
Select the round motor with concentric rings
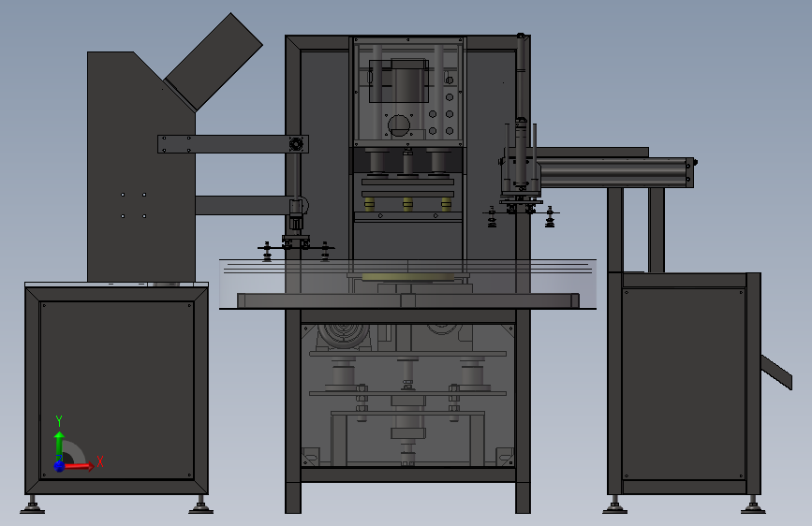(342, 334)
